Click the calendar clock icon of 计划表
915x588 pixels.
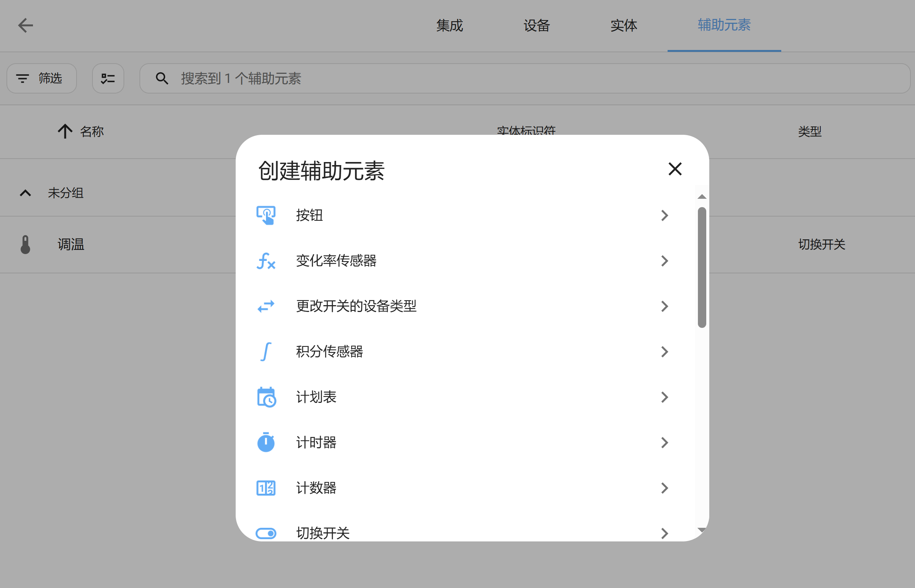coord(266,397)
